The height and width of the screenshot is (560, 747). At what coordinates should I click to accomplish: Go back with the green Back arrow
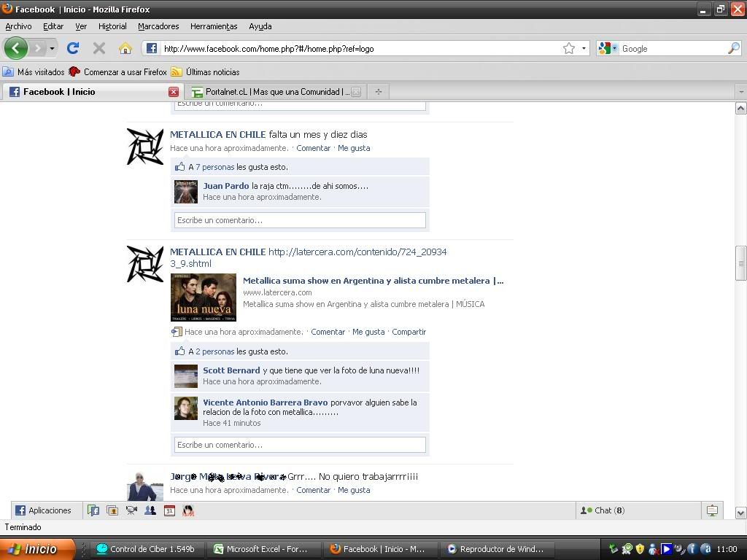click(16, 48)
